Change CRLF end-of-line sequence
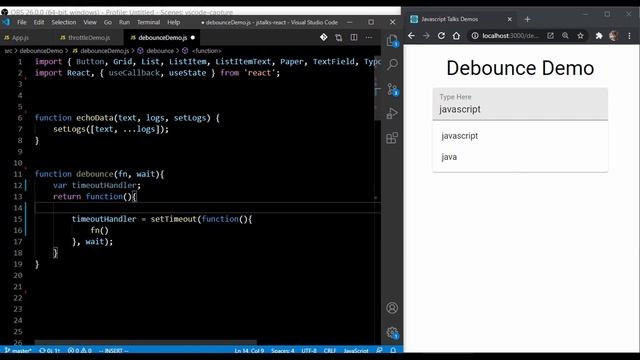The image size is (640, 360). tap(329, 351)
